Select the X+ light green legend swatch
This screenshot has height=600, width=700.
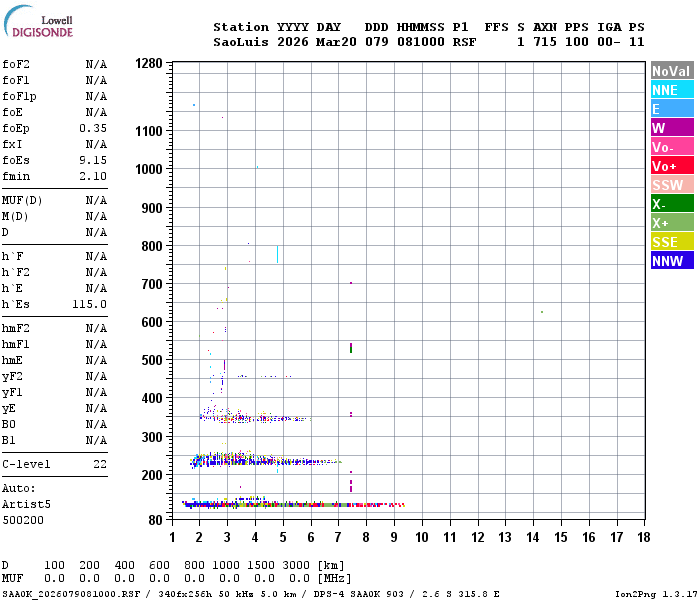point(672,223)
